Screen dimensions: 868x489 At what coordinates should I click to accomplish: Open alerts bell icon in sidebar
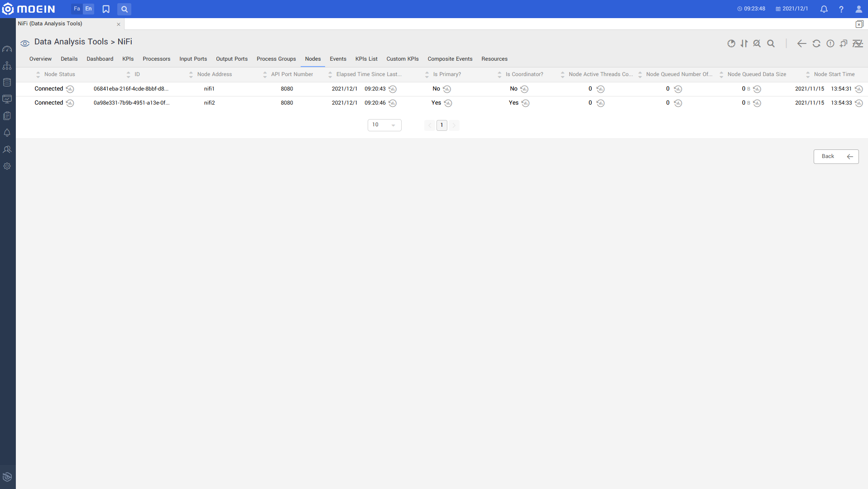tap(7, 133)
